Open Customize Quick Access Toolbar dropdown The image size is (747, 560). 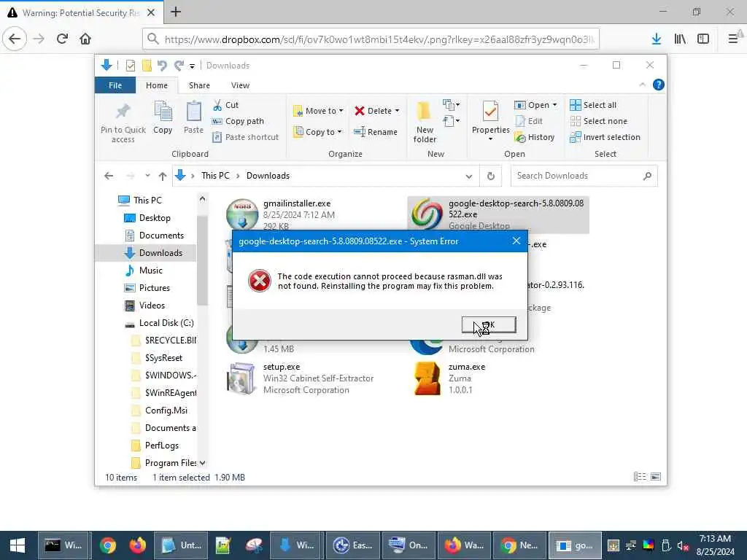[x=192, y=66]
